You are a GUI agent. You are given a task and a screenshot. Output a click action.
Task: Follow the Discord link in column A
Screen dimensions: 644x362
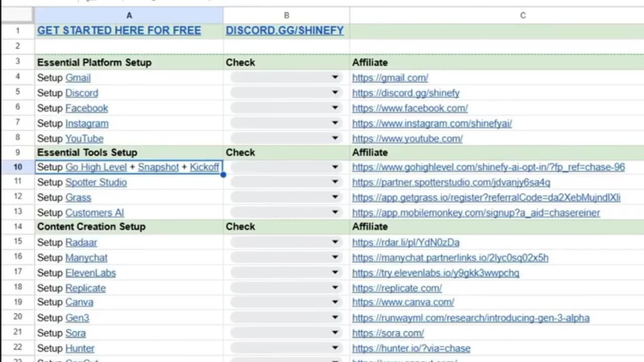(x=82, y=93)
